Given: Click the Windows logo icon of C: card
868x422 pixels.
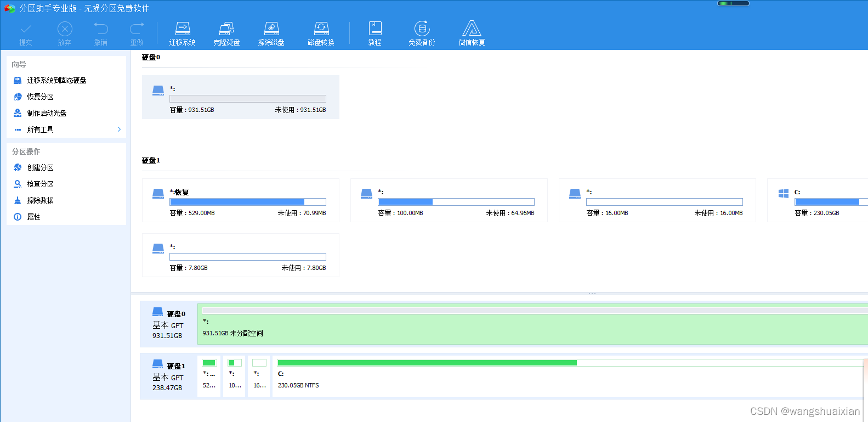Looking at the screenshot, I should coord(784,193).
